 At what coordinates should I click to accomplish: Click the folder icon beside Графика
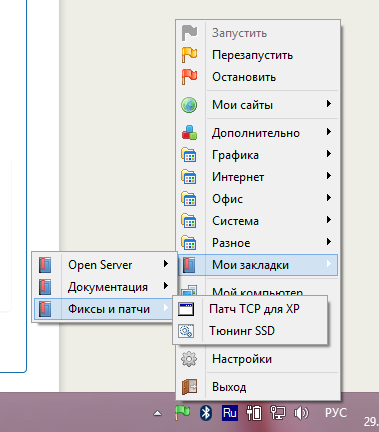(x=189, y=155)
